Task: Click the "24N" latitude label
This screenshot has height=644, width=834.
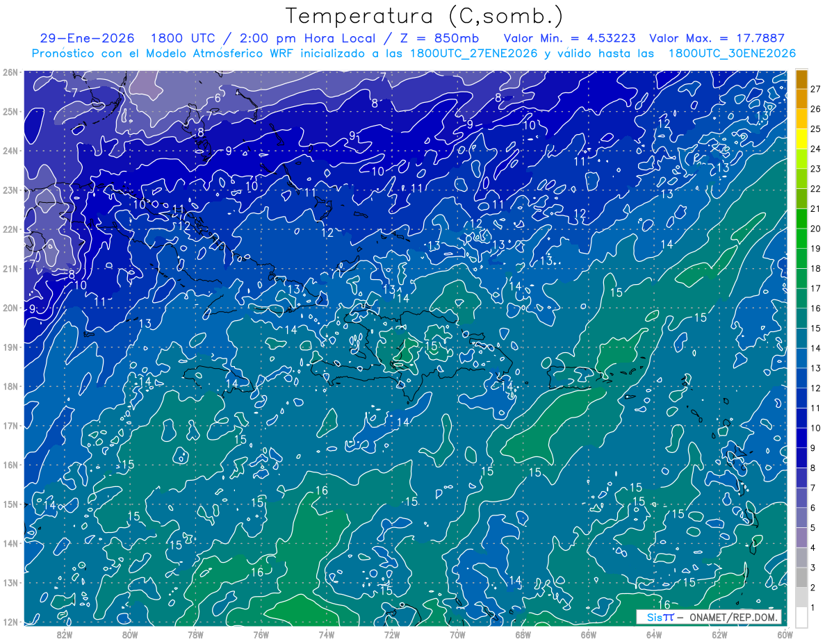Action: pyautogui.click(x=10, y=151)
